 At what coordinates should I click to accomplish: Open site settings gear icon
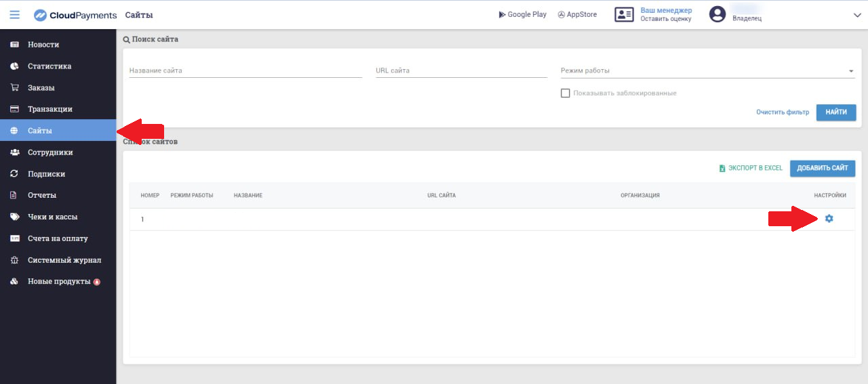[829, 219]
